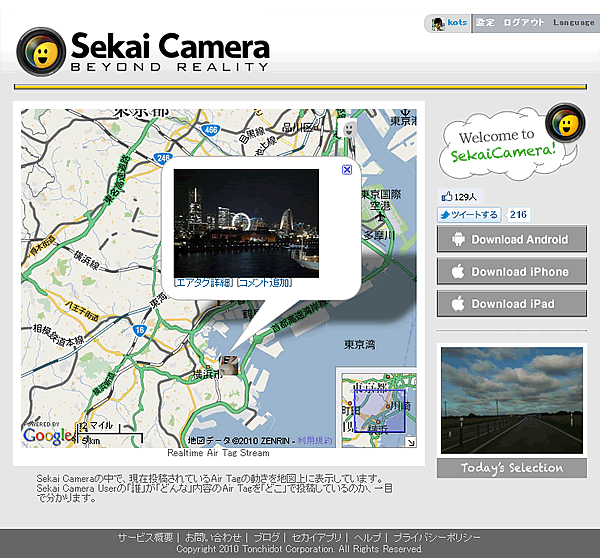Open Today's Selection road photo
The image size is (600, 558).
click(512, 400)
